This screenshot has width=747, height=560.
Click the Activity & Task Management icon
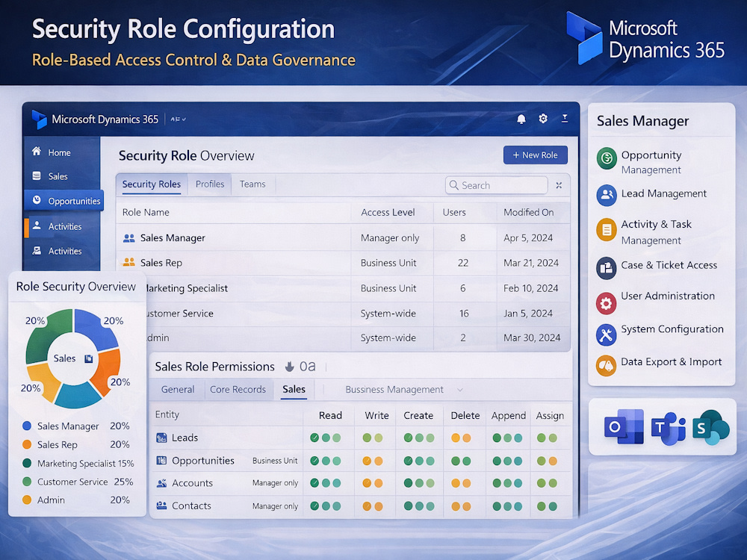[607, 230]
